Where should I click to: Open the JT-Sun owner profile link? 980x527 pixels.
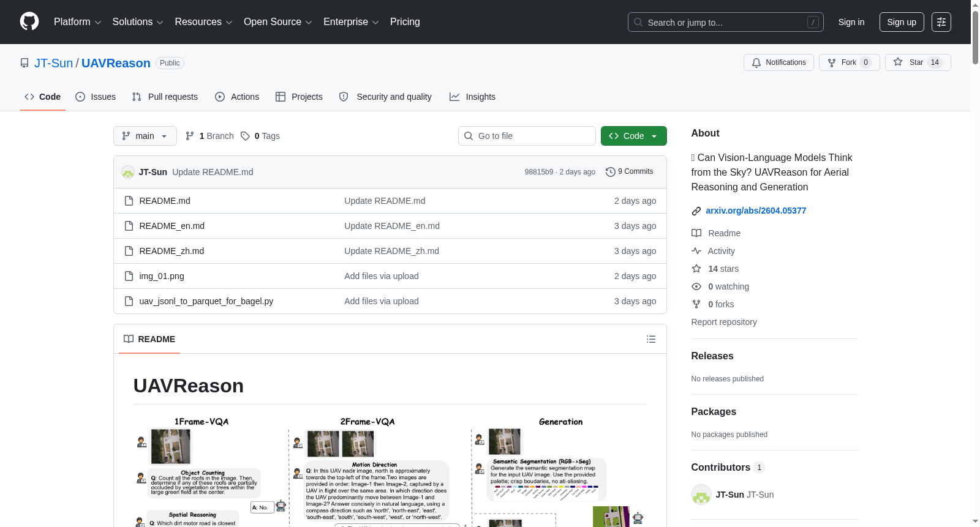point(53,63)
